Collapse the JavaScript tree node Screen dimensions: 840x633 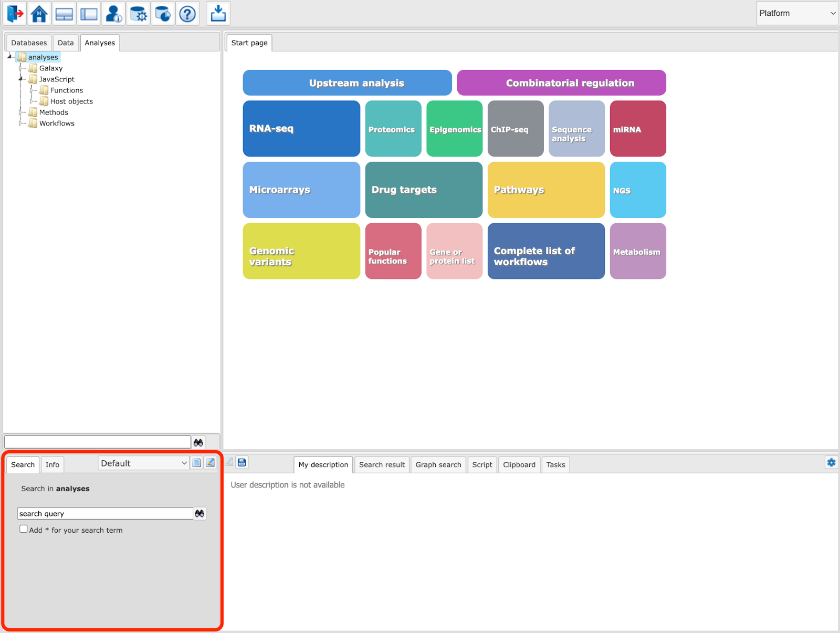click(x=21, y=79)
